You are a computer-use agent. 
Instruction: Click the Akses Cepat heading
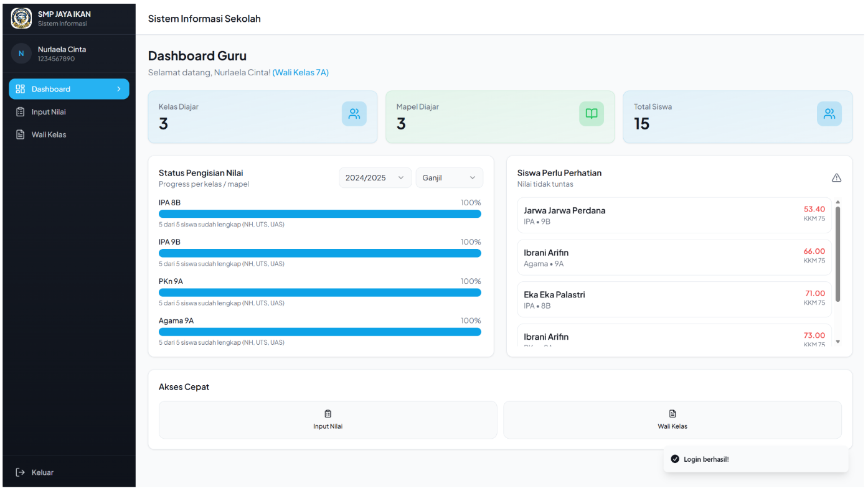point(184,387)
